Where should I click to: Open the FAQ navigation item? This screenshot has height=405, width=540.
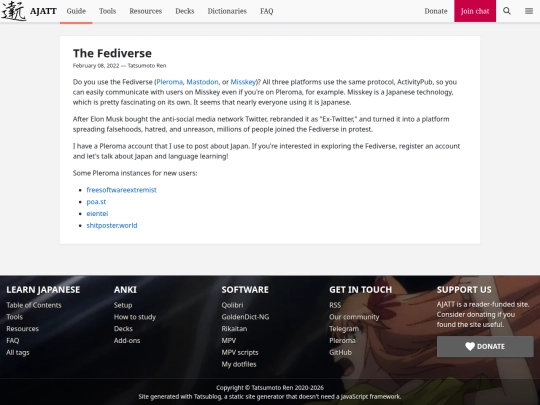[267, 11]
